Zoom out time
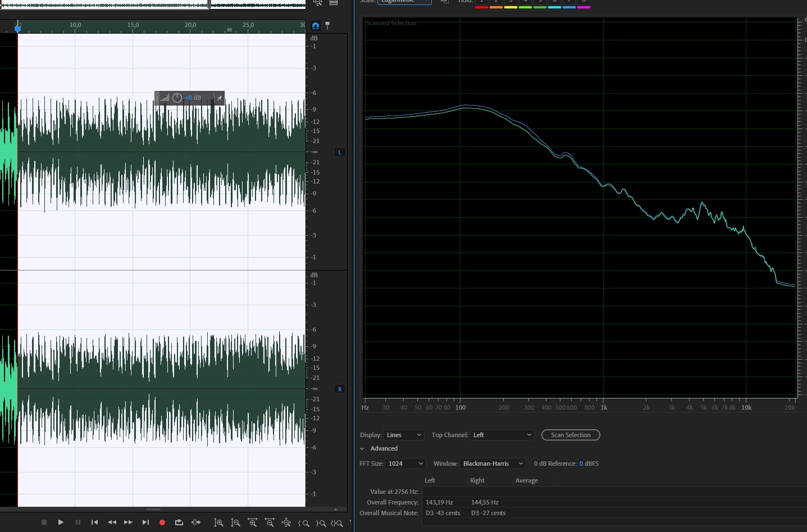The width and height of the screenshot is (807, 532). [270, 522]
